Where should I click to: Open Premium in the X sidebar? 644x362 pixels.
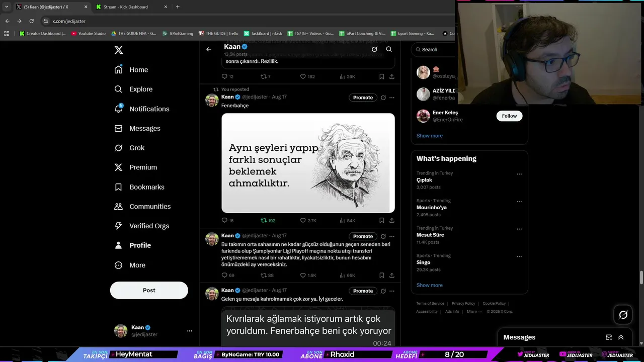pyautogui.click(x=136, y=167)
